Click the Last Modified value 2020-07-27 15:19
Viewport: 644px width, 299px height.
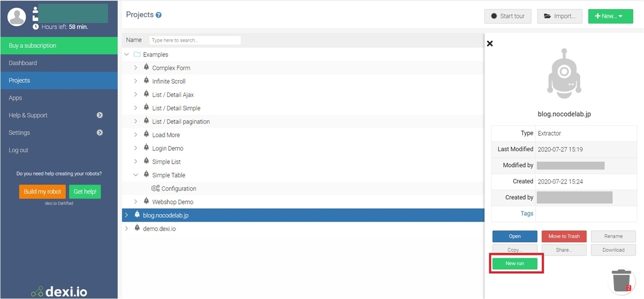(560, 149)
